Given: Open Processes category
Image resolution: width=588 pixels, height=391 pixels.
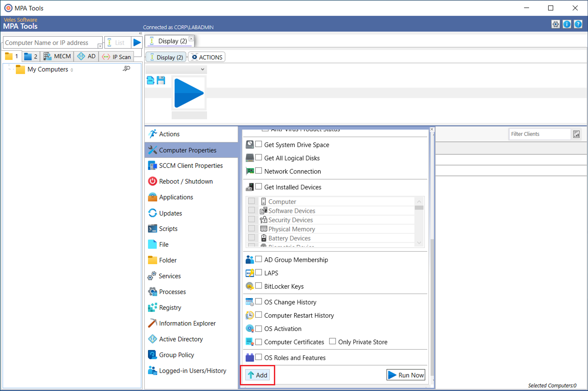Looking at the screenshot, I should [x=191, y=292].
